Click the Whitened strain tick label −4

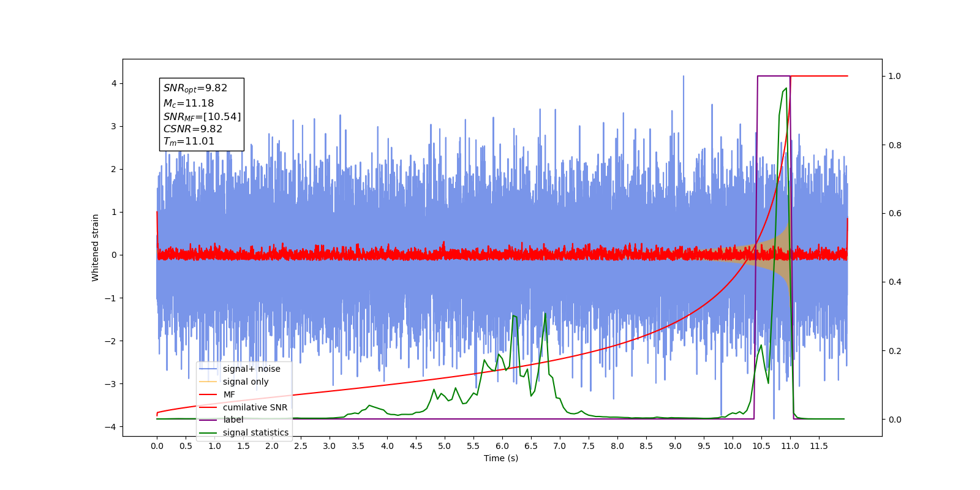[x=111, y=427]
